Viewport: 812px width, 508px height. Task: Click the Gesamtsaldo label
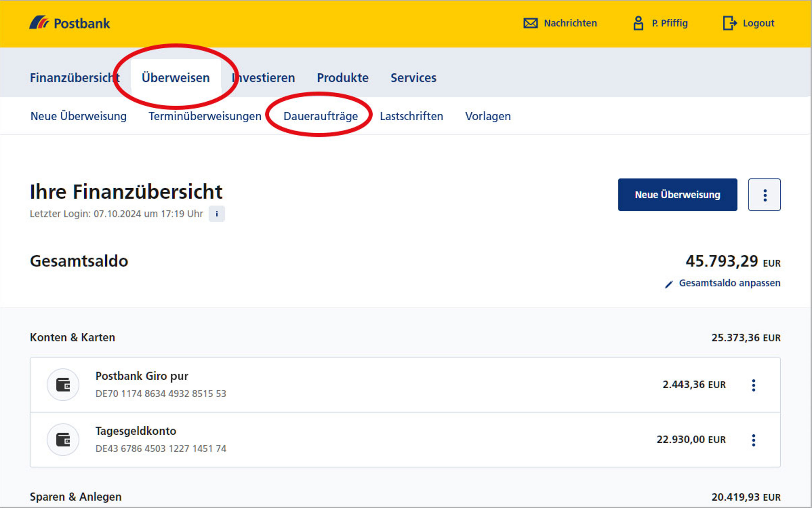click(79, 261)
